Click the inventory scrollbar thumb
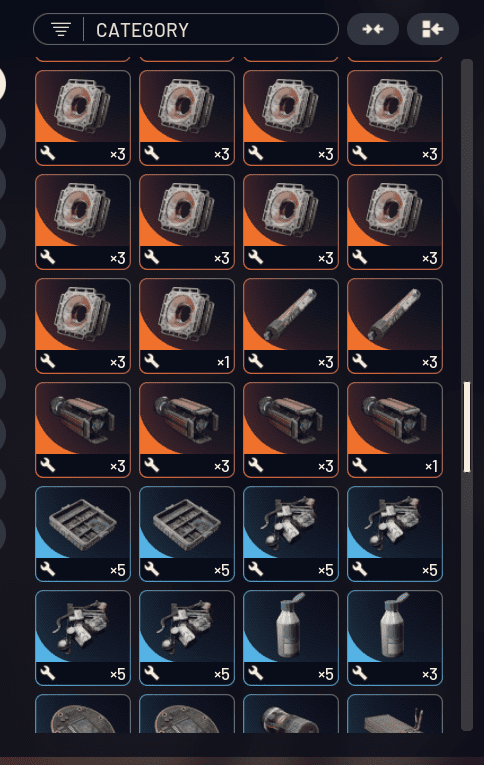The width and height of the screenshot is (484, 765). (x=467, y=427)
